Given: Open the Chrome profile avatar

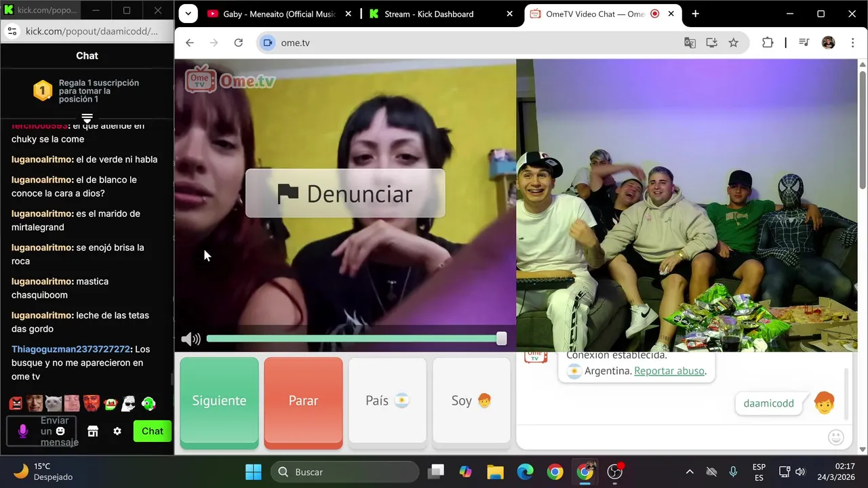Looking at the screenshot, I should [828, 43].
